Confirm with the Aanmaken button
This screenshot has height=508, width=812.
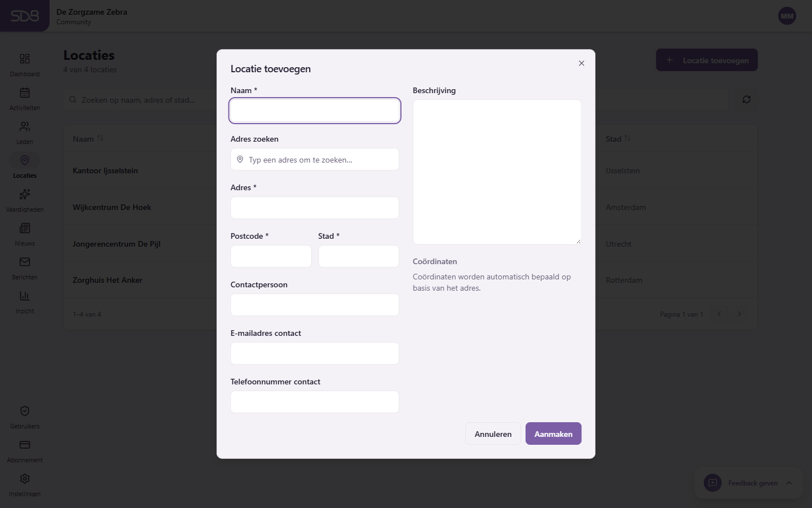click(553, 433)
